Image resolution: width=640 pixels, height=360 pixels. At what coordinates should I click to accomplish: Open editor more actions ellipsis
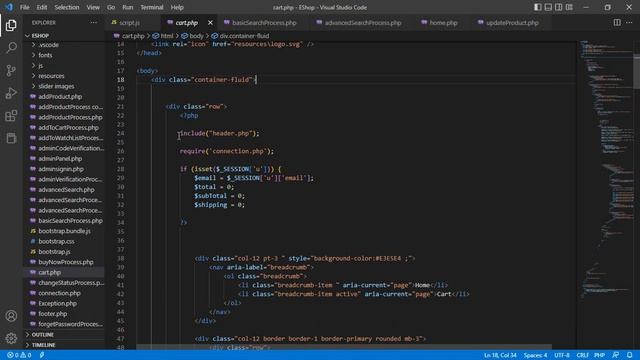629,23
